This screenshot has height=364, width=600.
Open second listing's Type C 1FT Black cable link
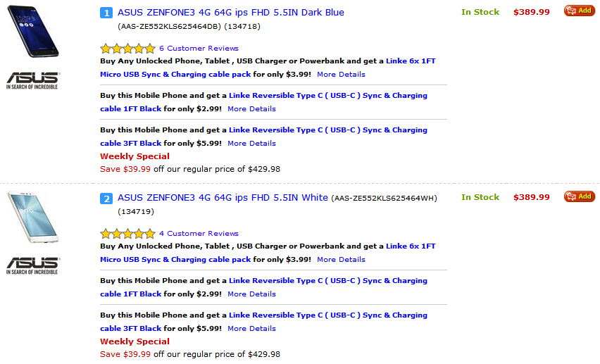[263, 287]
